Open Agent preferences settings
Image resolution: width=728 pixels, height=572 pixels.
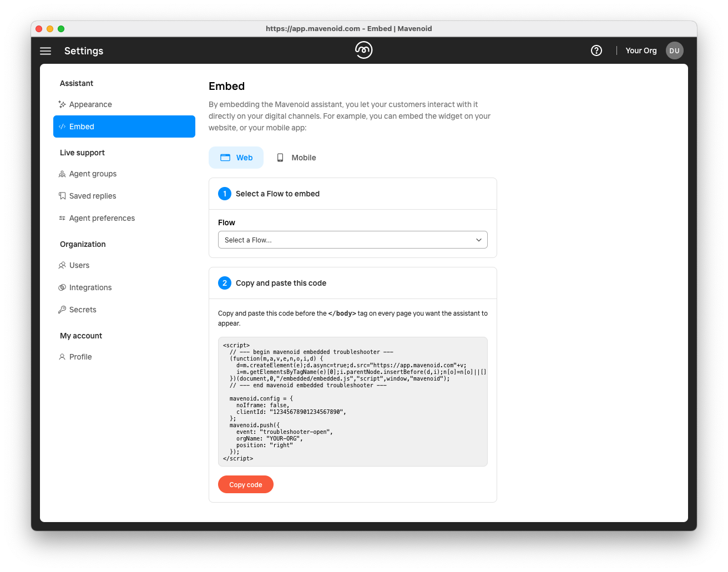102,218
